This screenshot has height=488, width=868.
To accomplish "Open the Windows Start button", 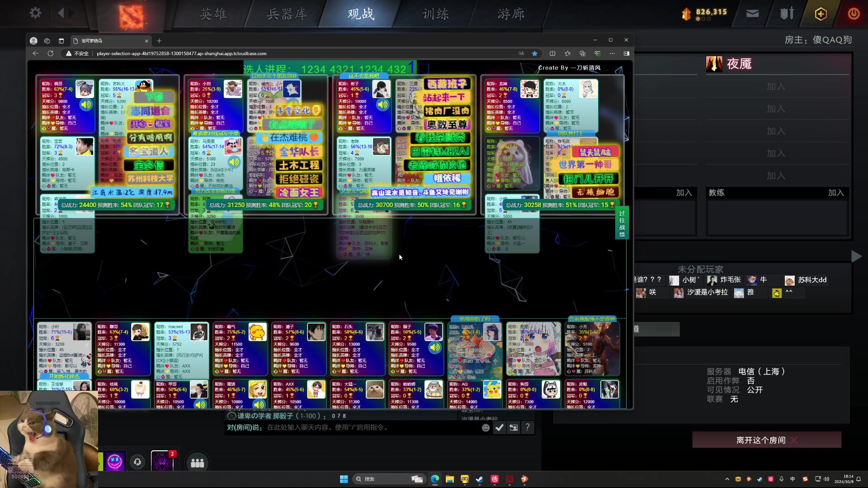I will click(x=344, y=479).
